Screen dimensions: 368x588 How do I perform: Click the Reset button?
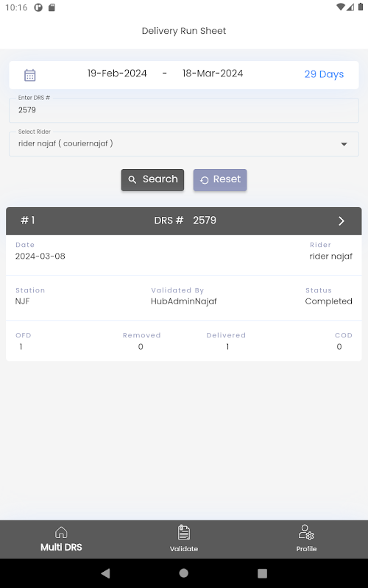point(220,180)
